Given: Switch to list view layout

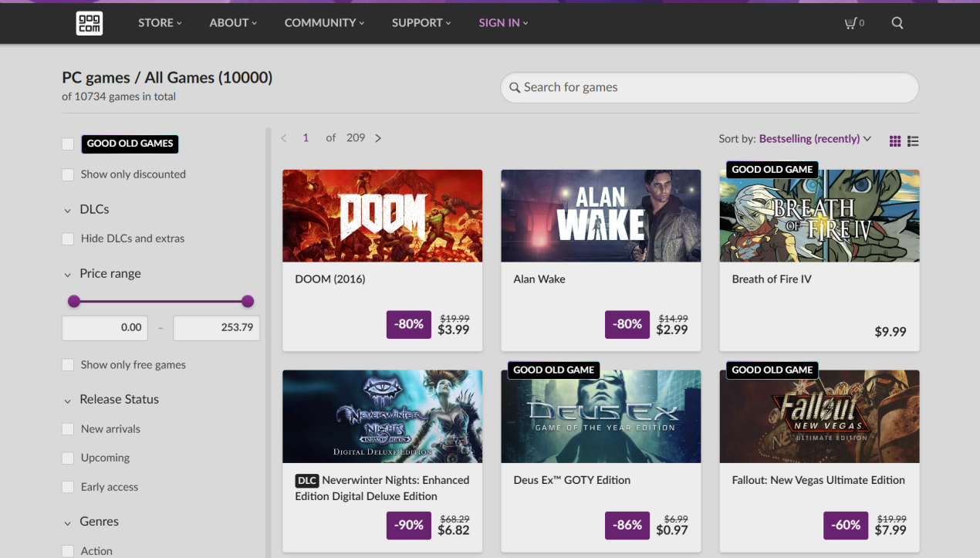Looking at the screenshot, I should (913, 140).
